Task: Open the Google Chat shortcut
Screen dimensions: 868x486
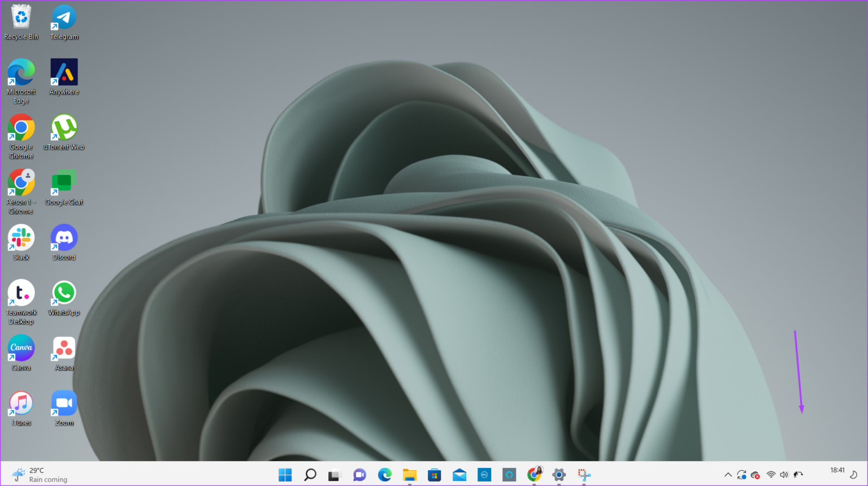Action: 63,182
